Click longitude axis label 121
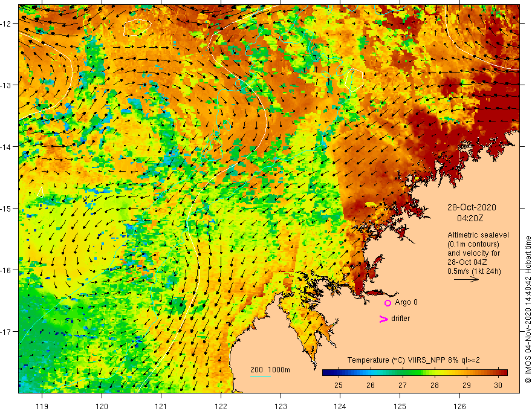 pos(161,406)
